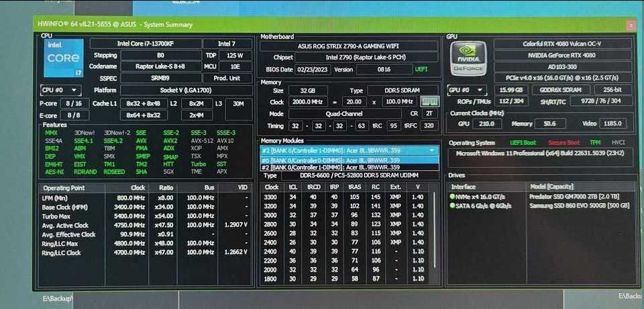Click the AES-NI feature label
644x309 pixels.
pos(54,172)
